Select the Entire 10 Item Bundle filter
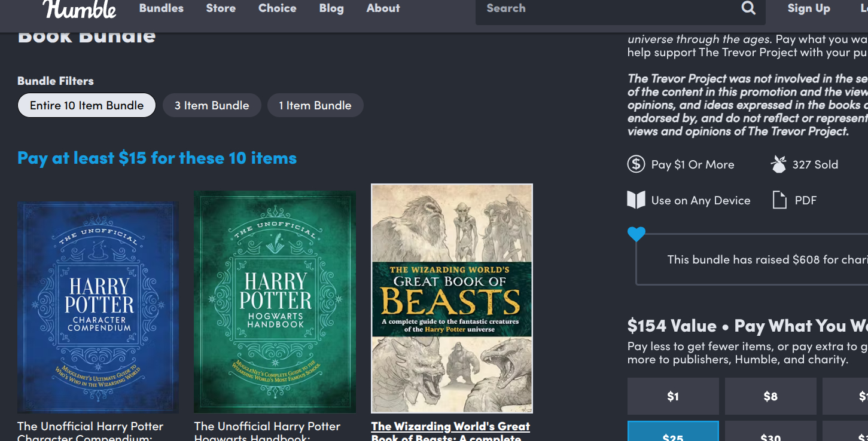868x441 pixels. 87,105
